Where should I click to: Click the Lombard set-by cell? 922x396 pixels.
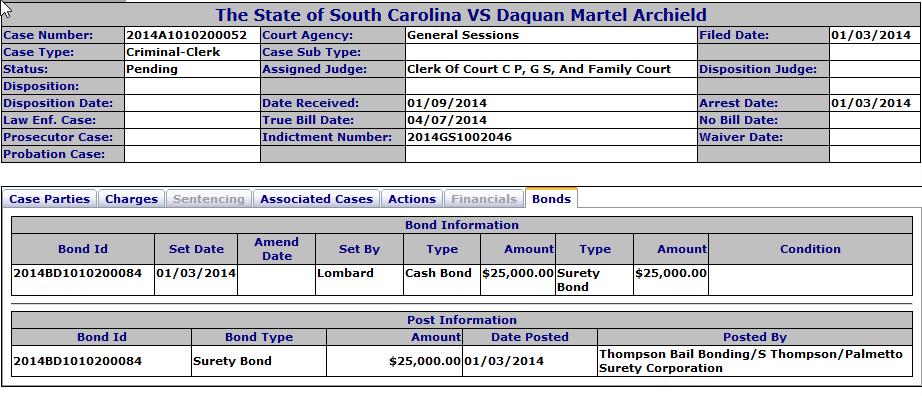345,273
